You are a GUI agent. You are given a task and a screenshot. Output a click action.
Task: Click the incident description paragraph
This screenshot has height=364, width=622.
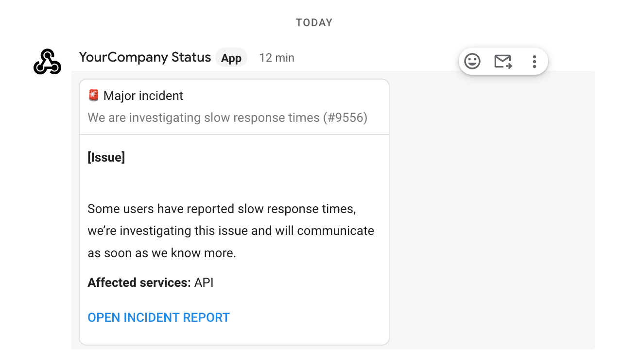[x=231, y=231]
